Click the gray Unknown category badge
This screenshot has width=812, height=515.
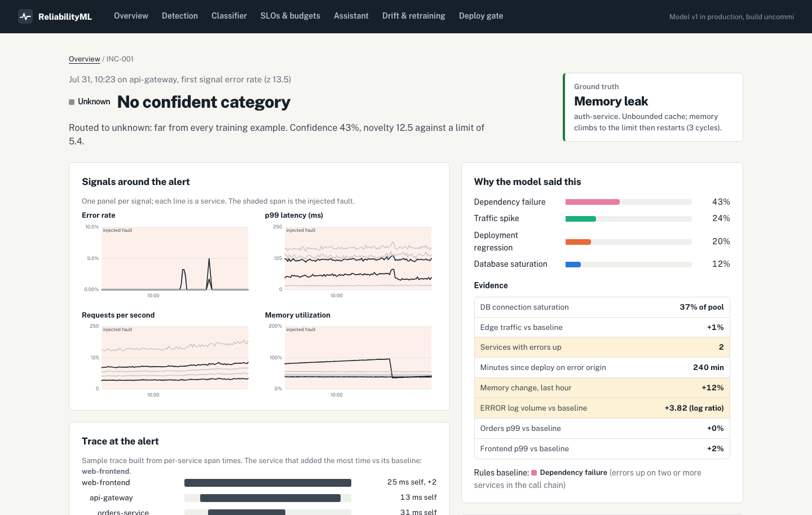90,102
